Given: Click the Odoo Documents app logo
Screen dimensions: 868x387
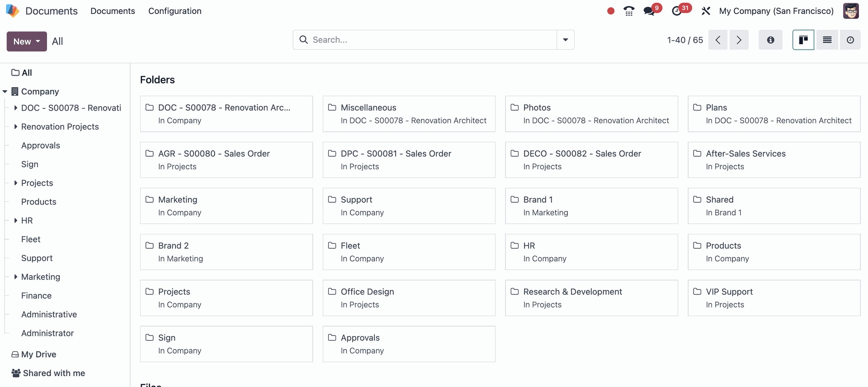Looking at the screenshot, I should (x=12, y=11).
